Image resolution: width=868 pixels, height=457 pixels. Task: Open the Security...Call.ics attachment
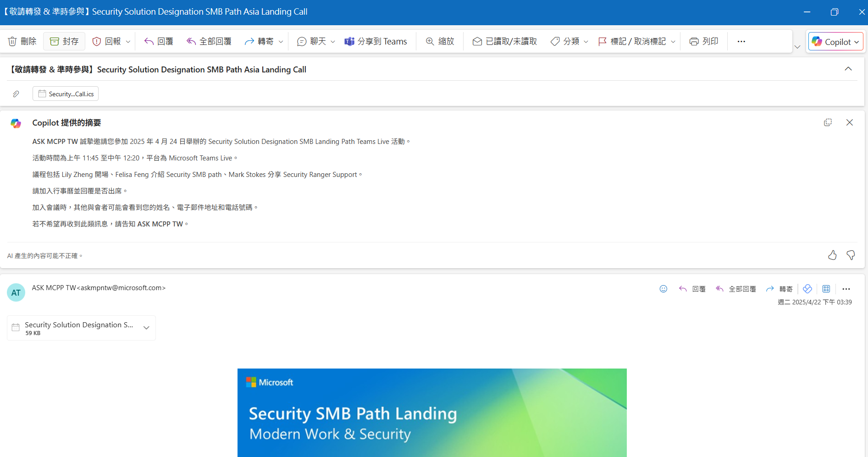65,94
